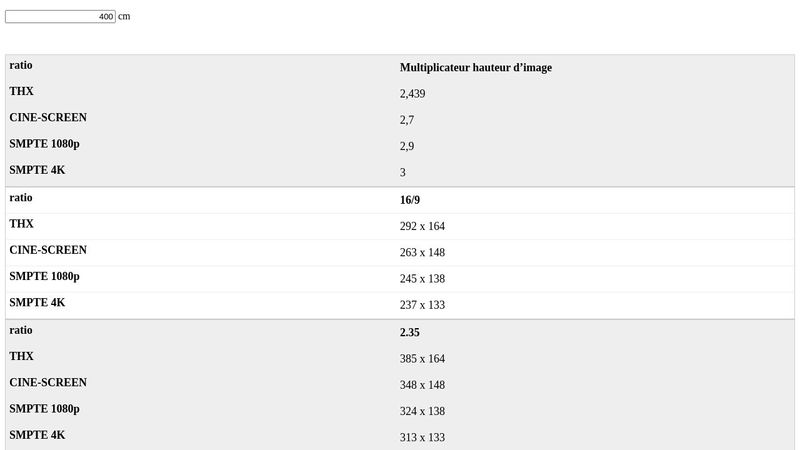Click the 2.35 column header
Viewport: 800px width, 450px height.
click(x=410, y=332)
